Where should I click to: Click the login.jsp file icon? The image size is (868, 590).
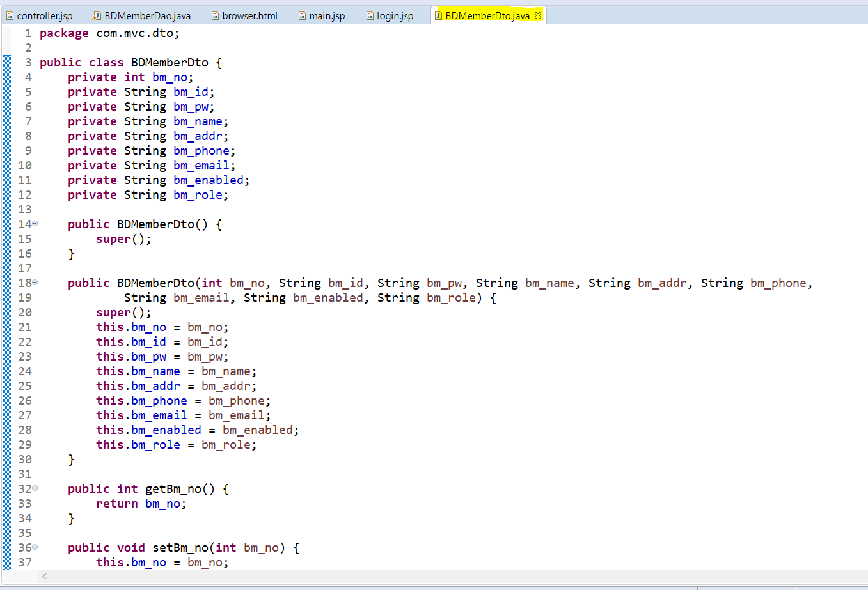[370, 15]
